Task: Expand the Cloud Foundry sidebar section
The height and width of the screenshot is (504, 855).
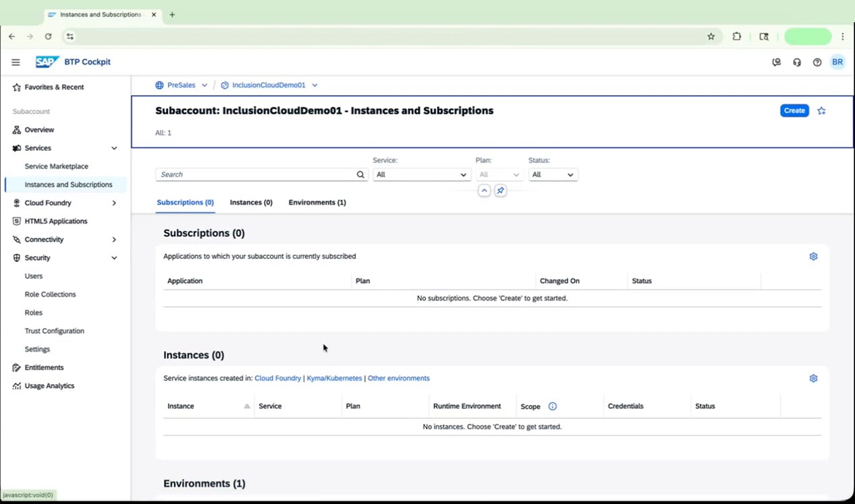Action: [x=114, y=203]
